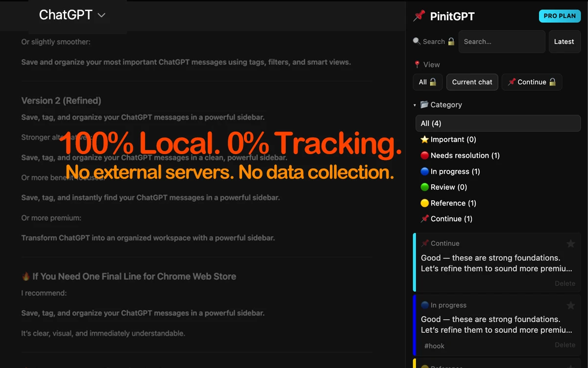Image resolution: width=588 pixels, height=368 pixels.
Task: Open the ChatGPT model dropdown
Action: pyautogui.click(x=72, y=15)
